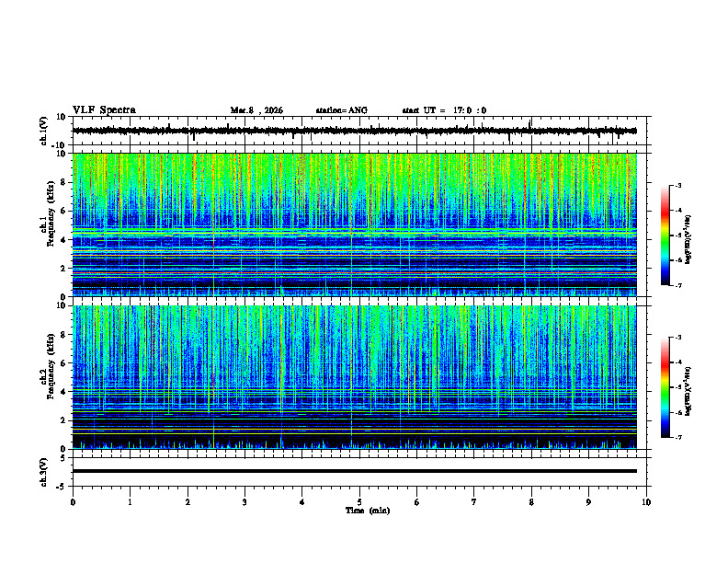Click the "station=ANG" header label
This screenshot has height=563, width=728.
342,110
